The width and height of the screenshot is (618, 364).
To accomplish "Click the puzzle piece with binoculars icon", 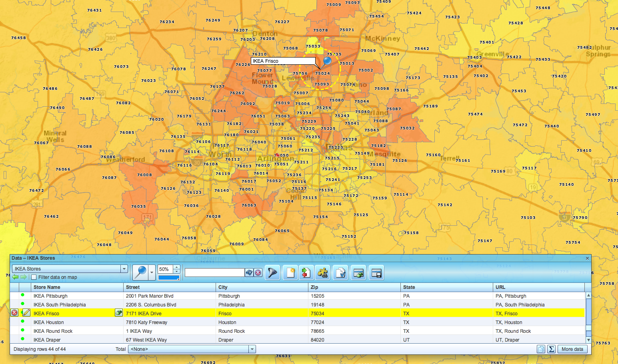I will (322, 273).
